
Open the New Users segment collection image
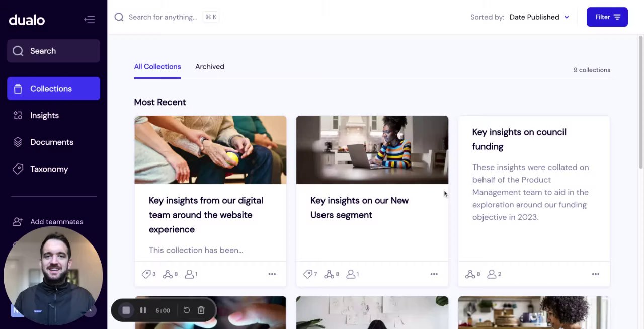click(x=372, y=150)
